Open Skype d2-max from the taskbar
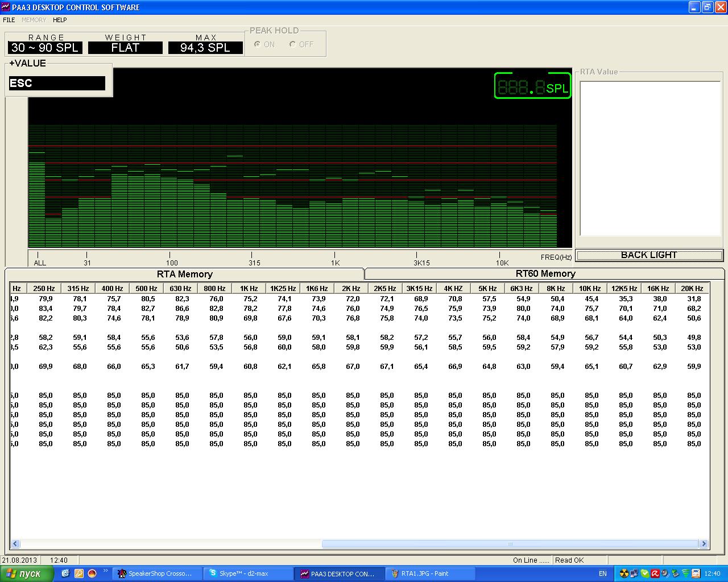 [249, 573]
